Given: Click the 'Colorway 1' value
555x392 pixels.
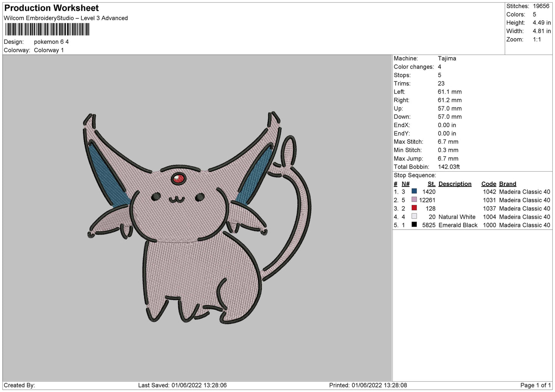Looking at the screenshot, I should (x=49, y=50).
